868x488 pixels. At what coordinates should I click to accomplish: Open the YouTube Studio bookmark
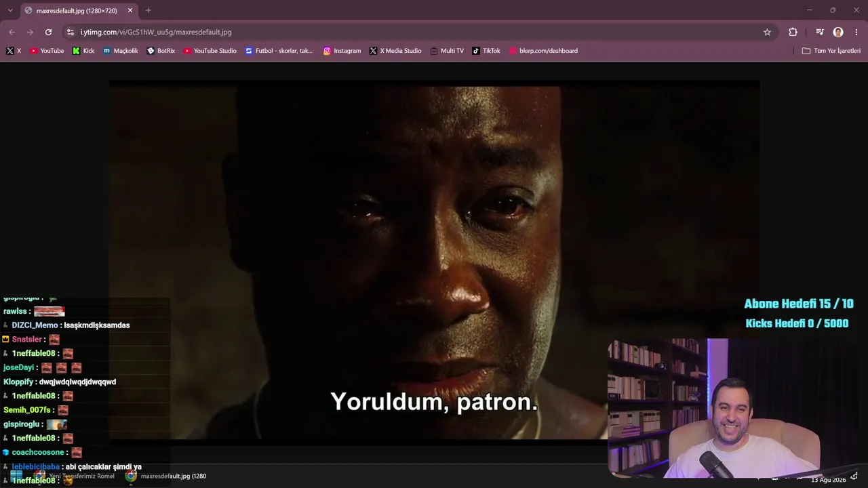coord(210,51)
